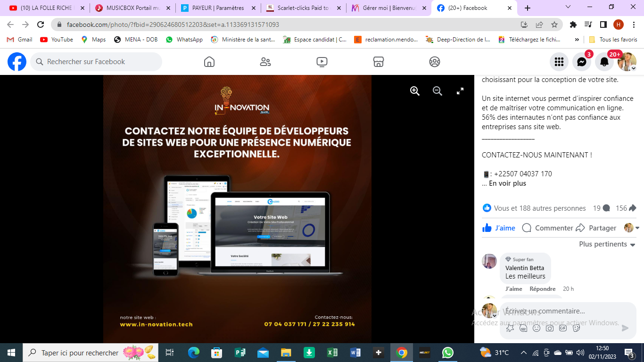Open the comment-as profile selector
This screenshot has height=362, width=644.
[632, 228]
